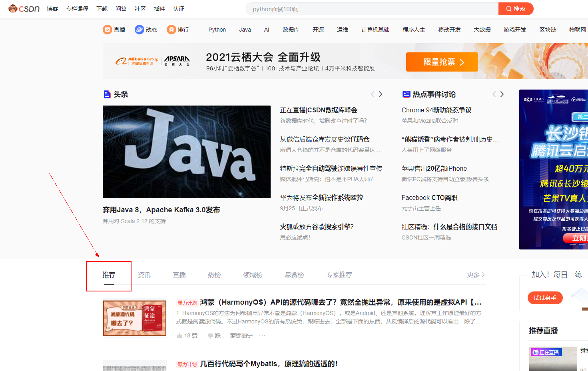This screenshot has height=371, width=588.
Task: Switch to the 热榜 tab
Action: (x=214, y=275)
